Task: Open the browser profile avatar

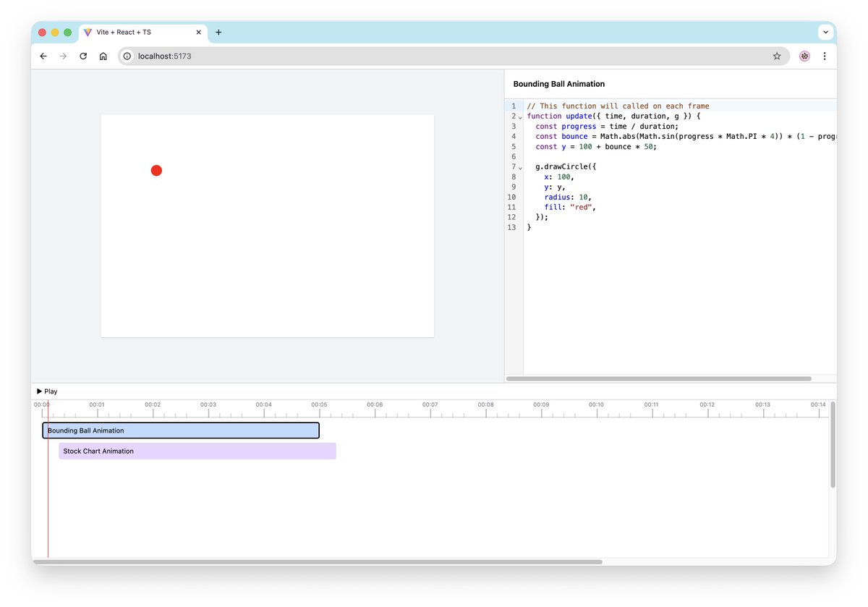Action: coord(804,56)
